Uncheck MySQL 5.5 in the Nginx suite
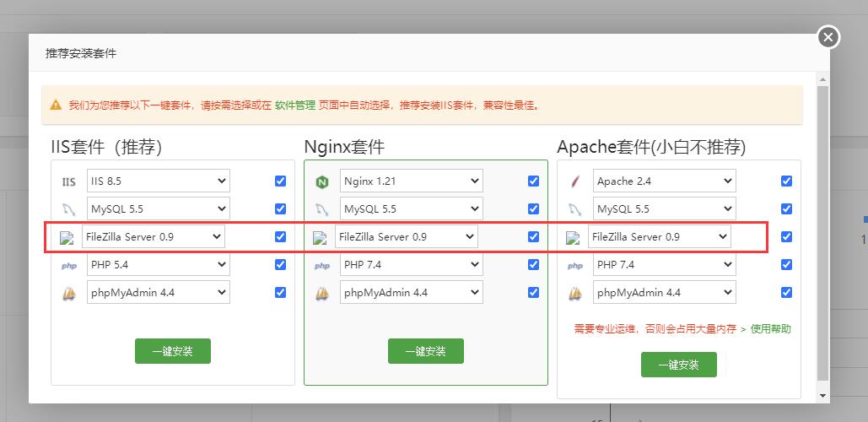Viewport: 868px width, 422px height. [534, 208]
